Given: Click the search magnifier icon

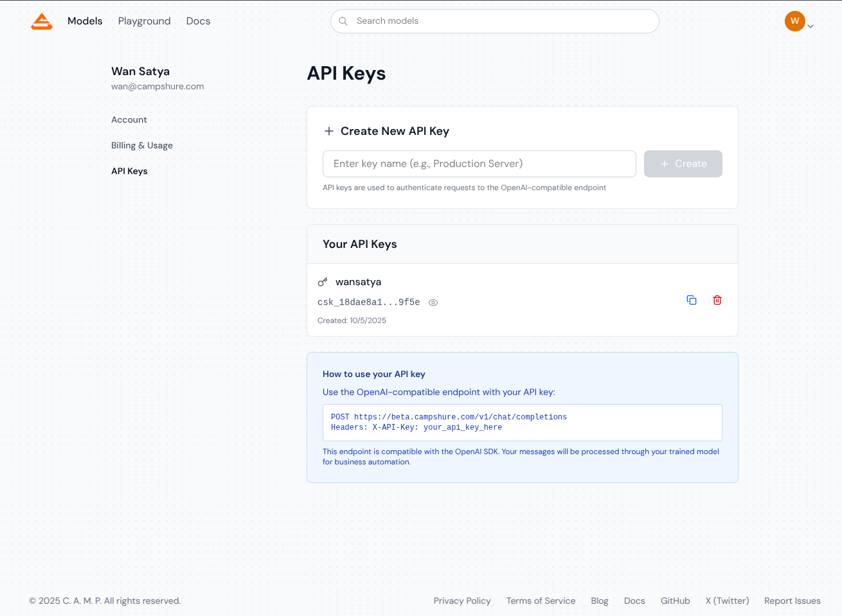Looking at the screenshot, I should click(x=343, y=21).
